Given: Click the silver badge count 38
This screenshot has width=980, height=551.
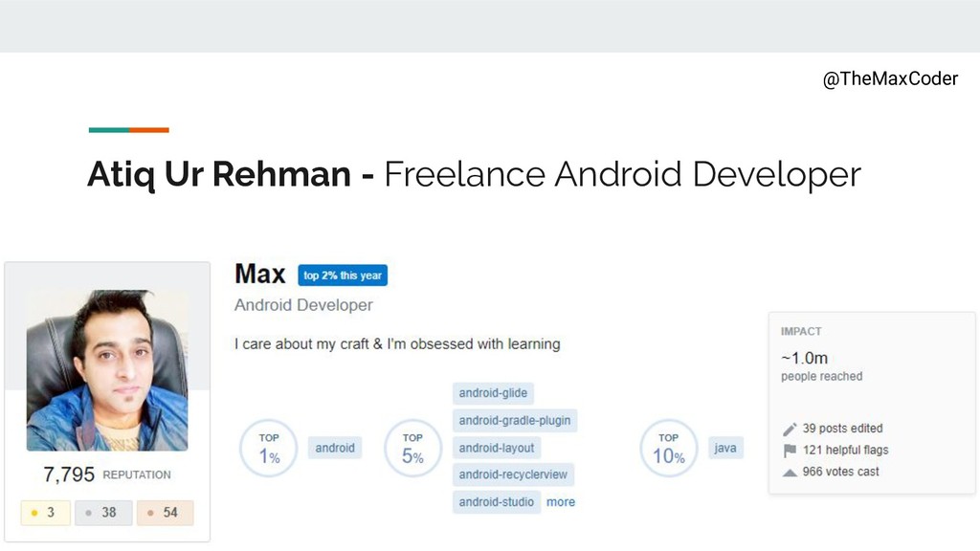Looking at the screenshot, I should [103, 513].
